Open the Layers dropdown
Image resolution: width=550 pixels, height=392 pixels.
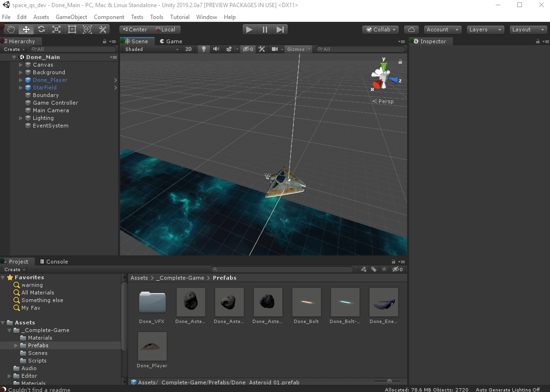tap(485, 29)
